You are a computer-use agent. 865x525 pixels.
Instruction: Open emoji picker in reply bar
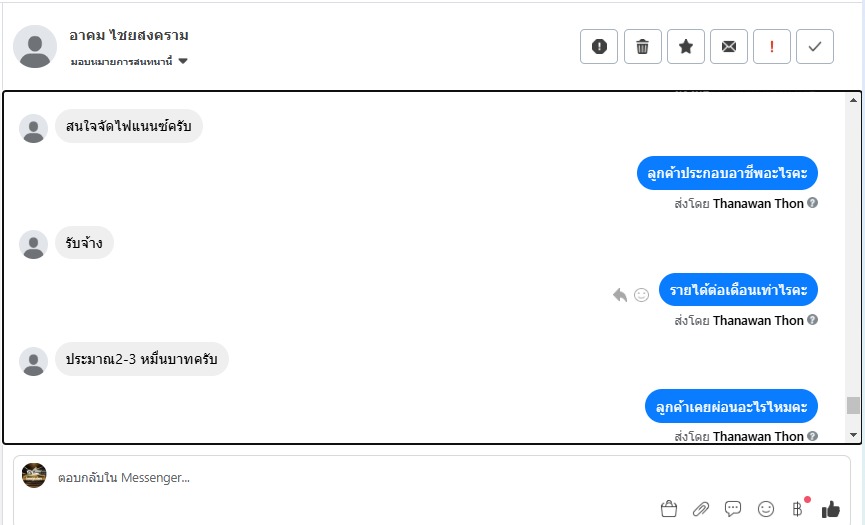766,509
